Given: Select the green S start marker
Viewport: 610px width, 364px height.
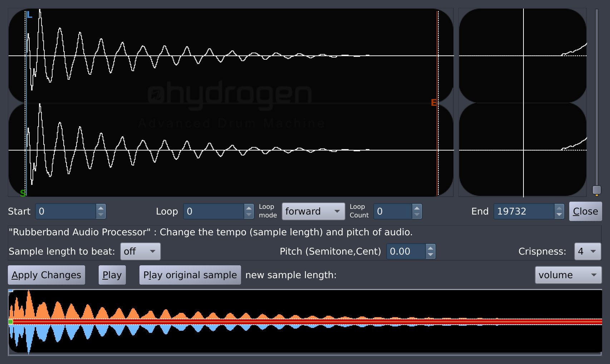Looking at the screenshot, I should (x=23, y=193).
